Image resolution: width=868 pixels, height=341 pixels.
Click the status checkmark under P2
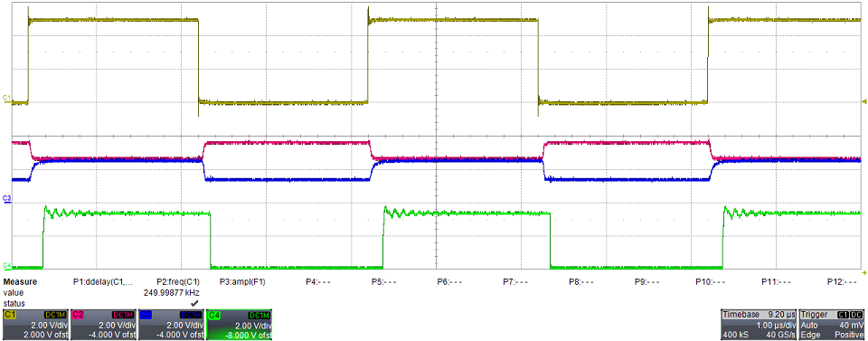click(x=194, y=303)
